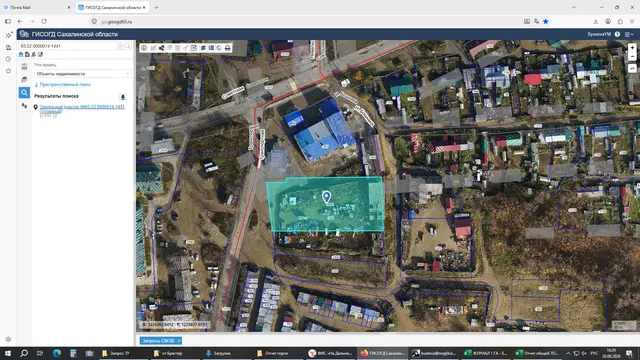This screenshot has width=640, height=360.
Task: Switch to the Почта Mail browser tab
Action: 37,7
